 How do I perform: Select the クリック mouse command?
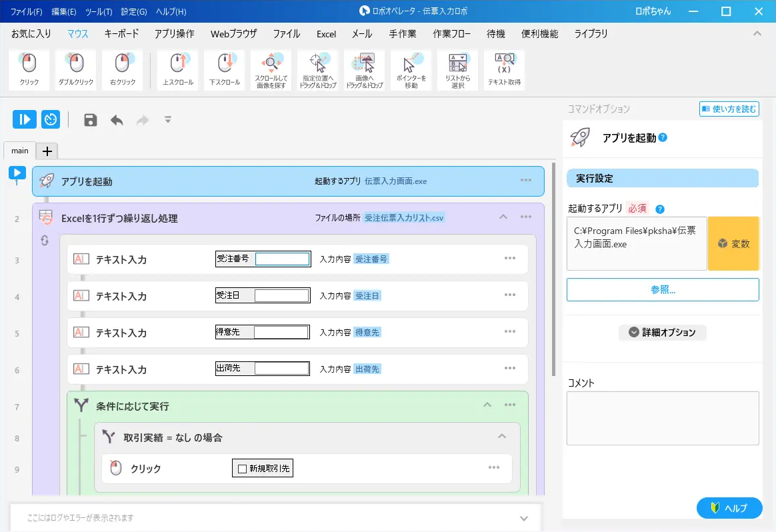[29, 70]
